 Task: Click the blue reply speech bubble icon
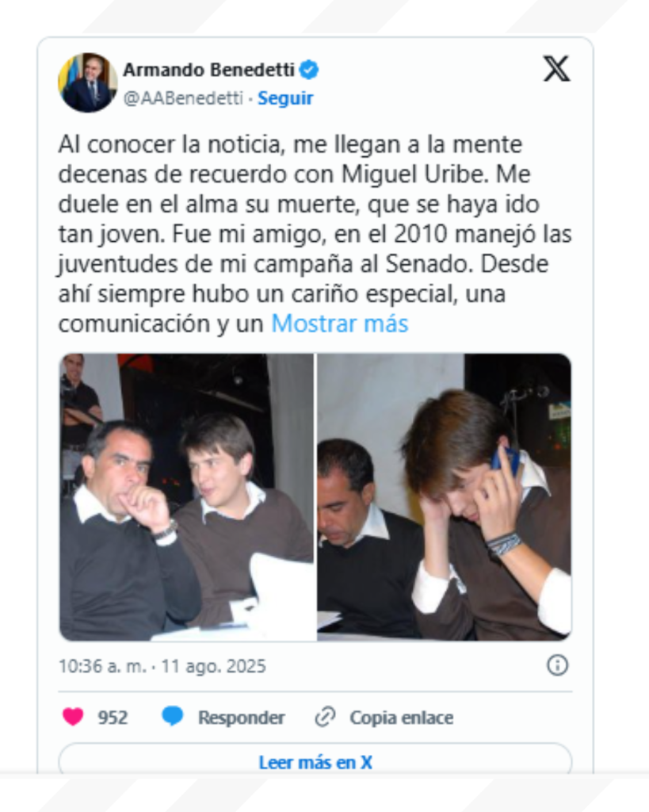pyautogui.click(x=172, y=717)
